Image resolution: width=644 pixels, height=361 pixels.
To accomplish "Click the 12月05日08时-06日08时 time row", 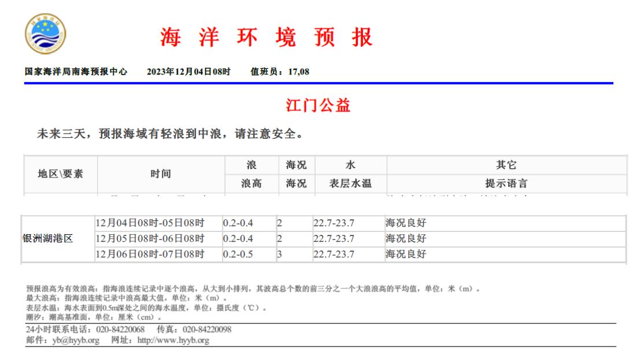I will 150,238.
